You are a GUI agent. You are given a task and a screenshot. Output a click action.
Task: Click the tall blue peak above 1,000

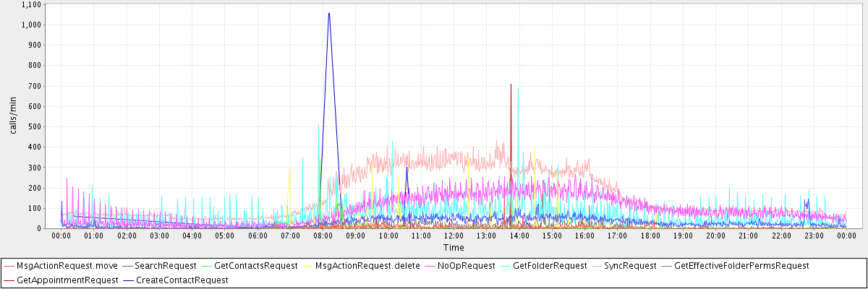[x=329, y=14]
